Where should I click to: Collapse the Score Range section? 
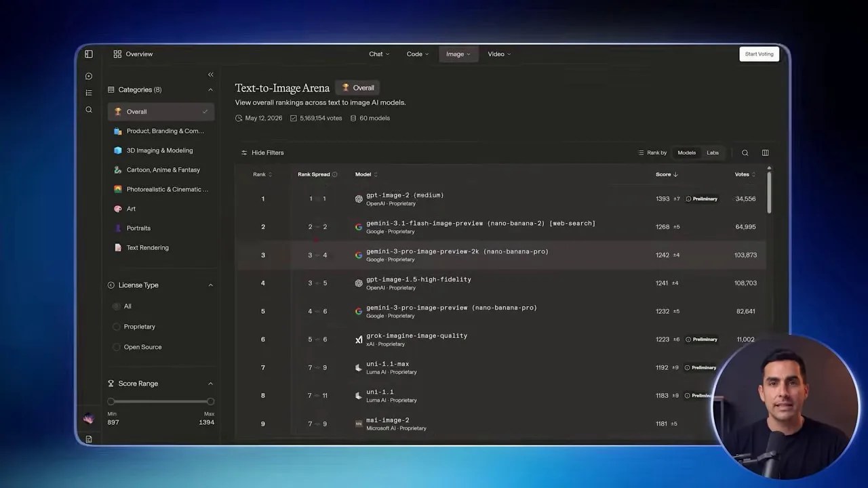tap(210, 384)
